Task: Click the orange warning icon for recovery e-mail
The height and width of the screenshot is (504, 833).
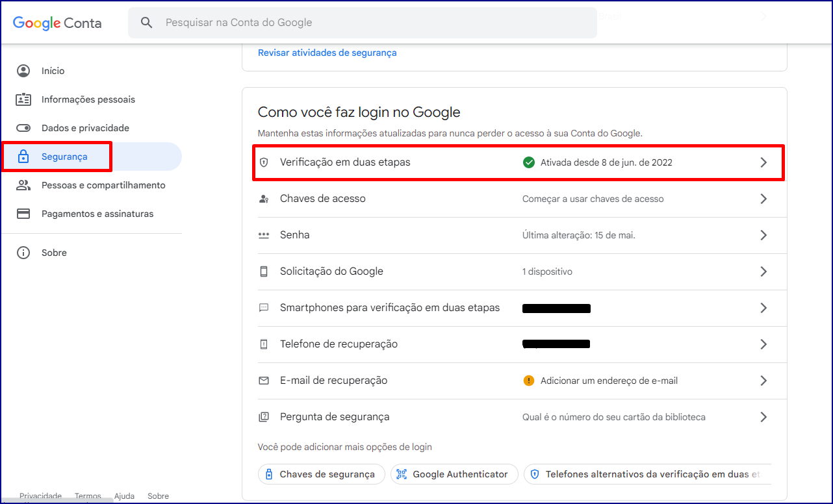Action: click(529, 381)
